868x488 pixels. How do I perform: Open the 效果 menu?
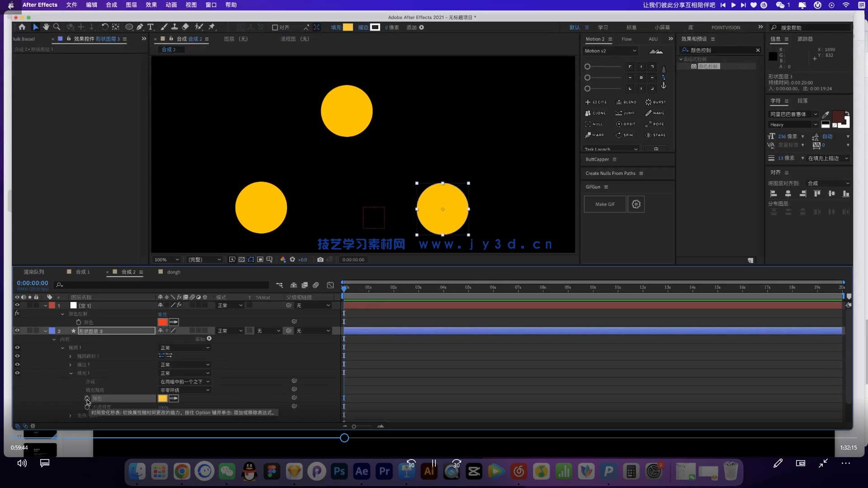151,5
